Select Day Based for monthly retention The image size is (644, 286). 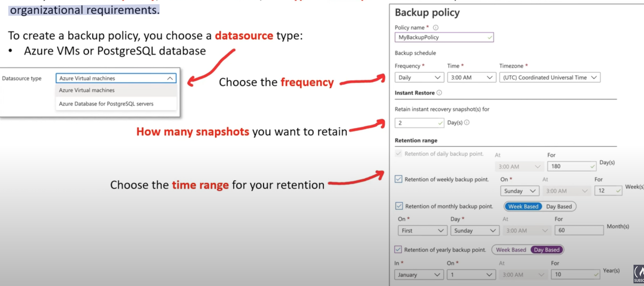click(559, 206)
